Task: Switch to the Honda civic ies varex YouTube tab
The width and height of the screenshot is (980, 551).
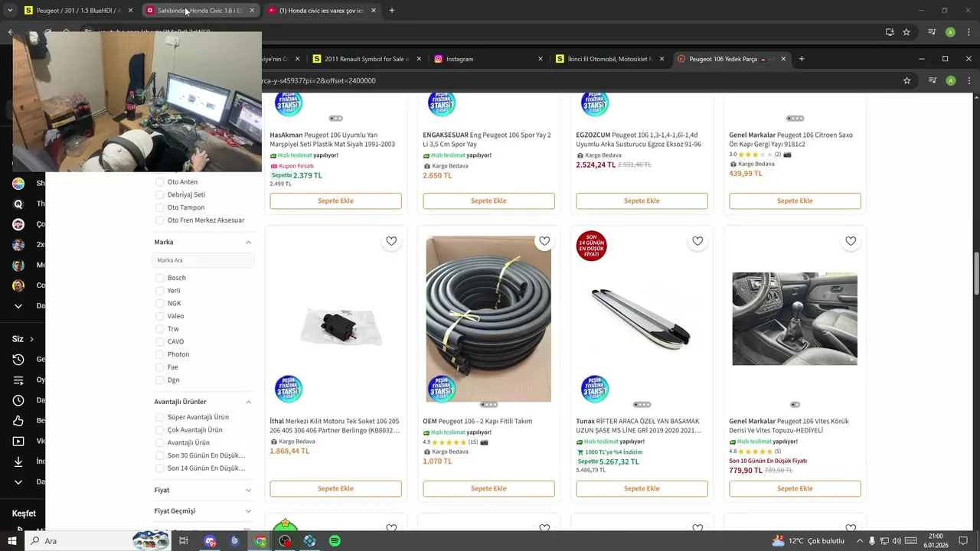Action: [322, 11]
